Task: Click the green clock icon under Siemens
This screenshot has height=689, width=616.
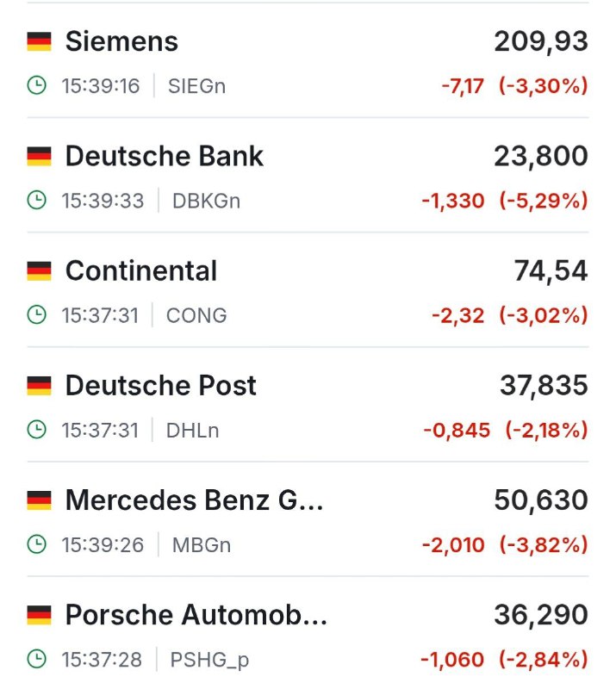Action: (36, 85)
